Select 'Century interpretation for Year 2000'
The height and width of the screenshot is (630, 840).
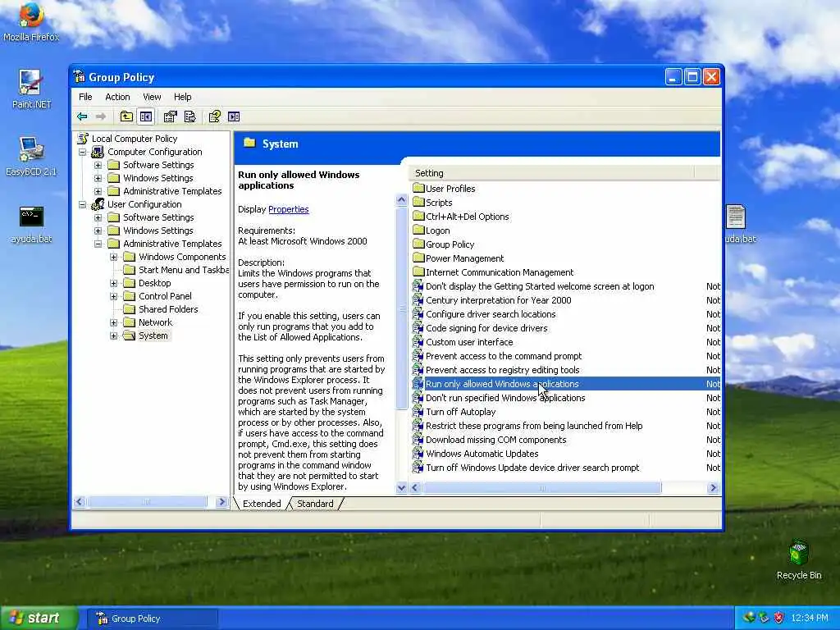[498, 300]
